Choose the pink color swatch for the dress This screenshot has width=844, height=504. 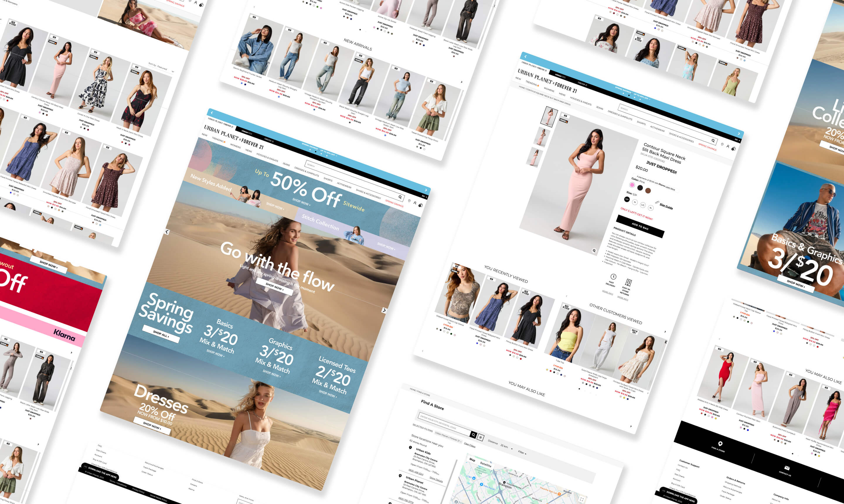[632, 185]
